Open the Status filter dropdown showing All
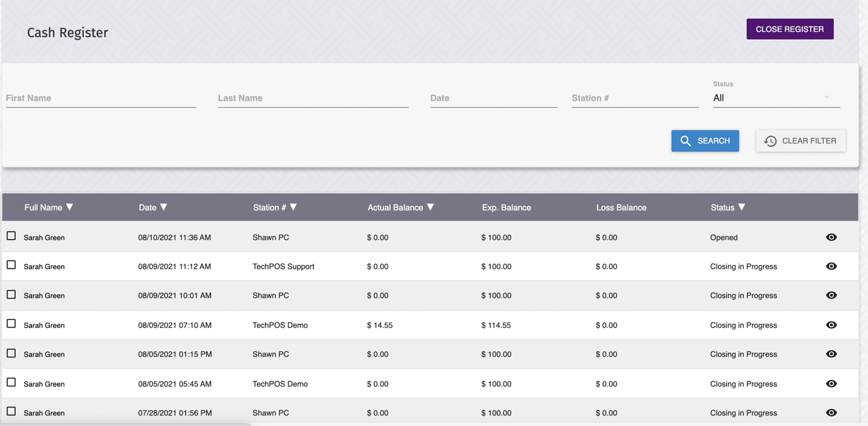The image size is (868, 426). click(x=776, y=98)
